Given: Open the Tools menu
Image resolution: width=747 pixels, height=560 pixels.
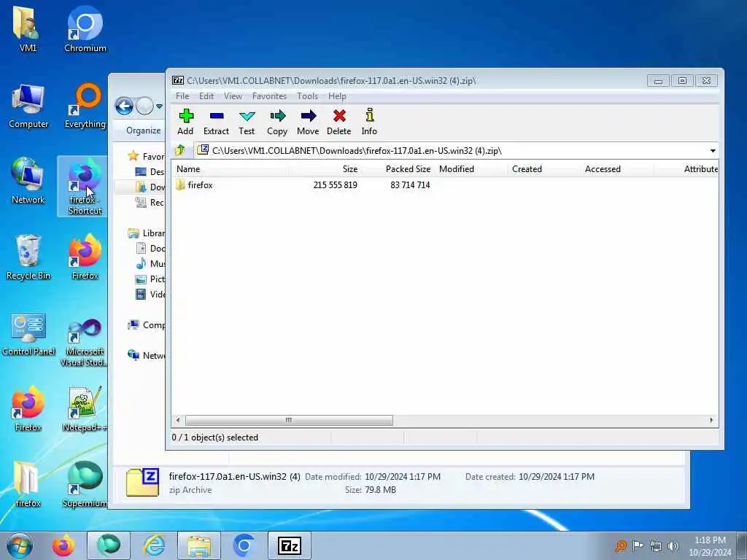Looking at the screenshot, I should click(x=307, y=96).
